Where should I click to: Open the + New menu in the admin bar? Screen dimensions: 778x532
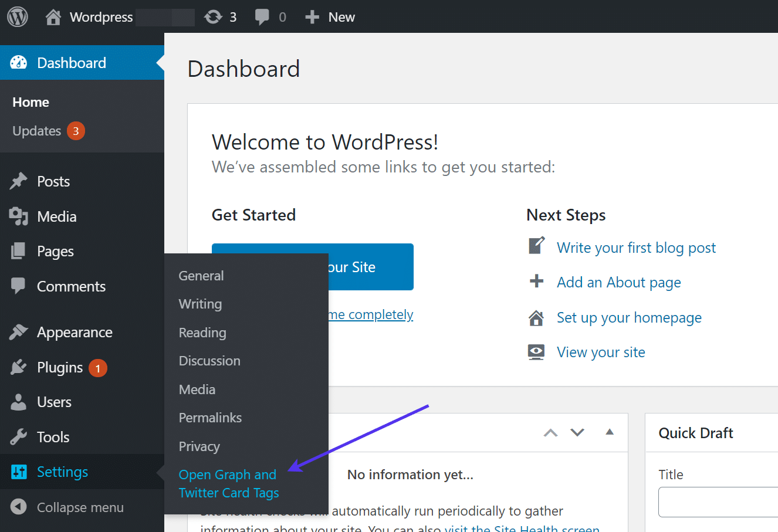[330, 16]
